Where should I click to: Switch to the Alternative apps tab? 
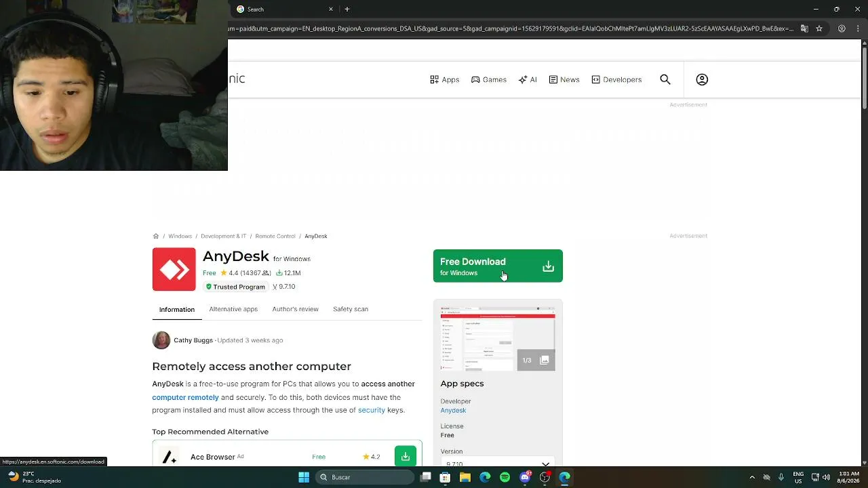(233, 309)
